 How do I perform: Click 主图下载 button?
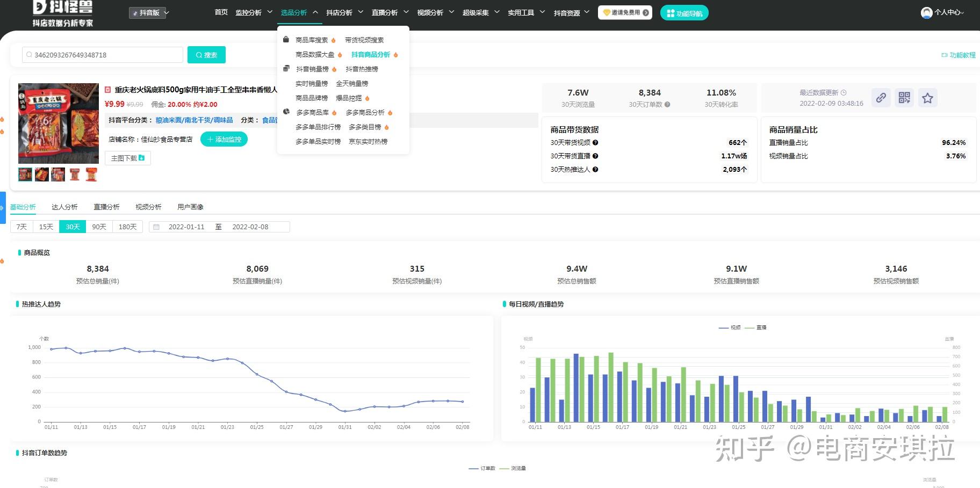pos(128,158)
